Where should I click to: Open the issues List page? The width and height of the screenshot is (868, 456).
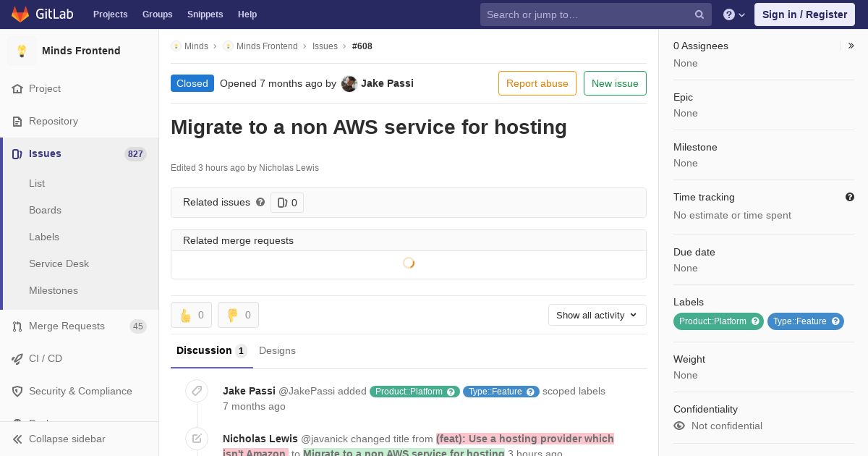point(37,183)
